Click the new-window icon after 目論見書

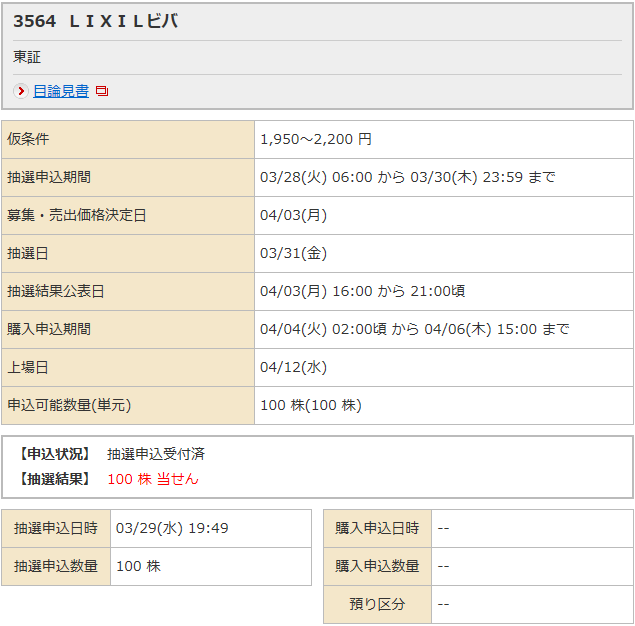(102, 91)
